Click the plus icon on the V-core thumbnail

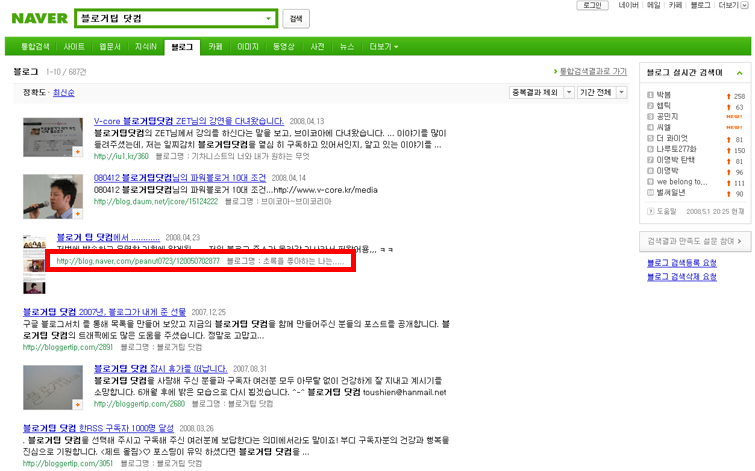click(77, 152)
